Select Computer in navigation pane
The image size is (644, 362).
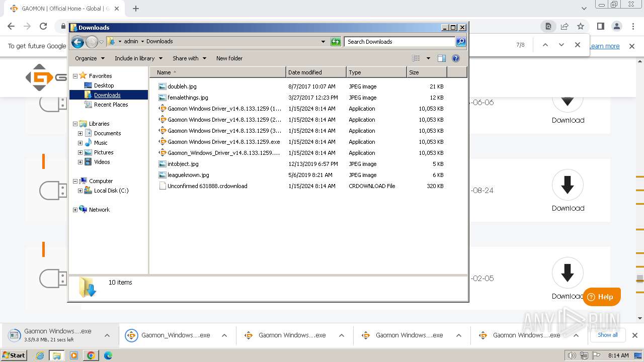[x=101, y=181]
